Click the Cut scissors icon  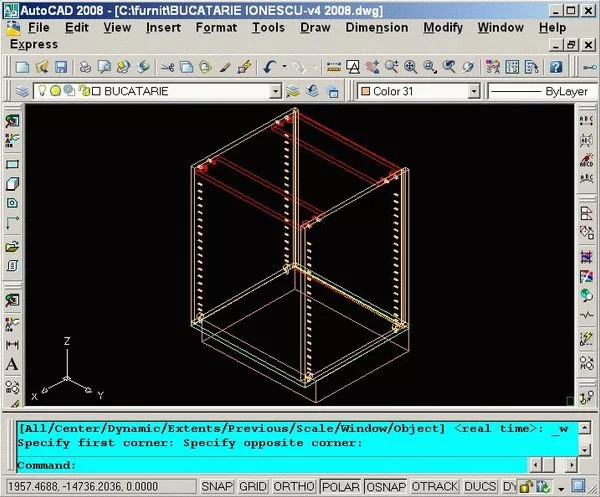(x=166, y=67)
